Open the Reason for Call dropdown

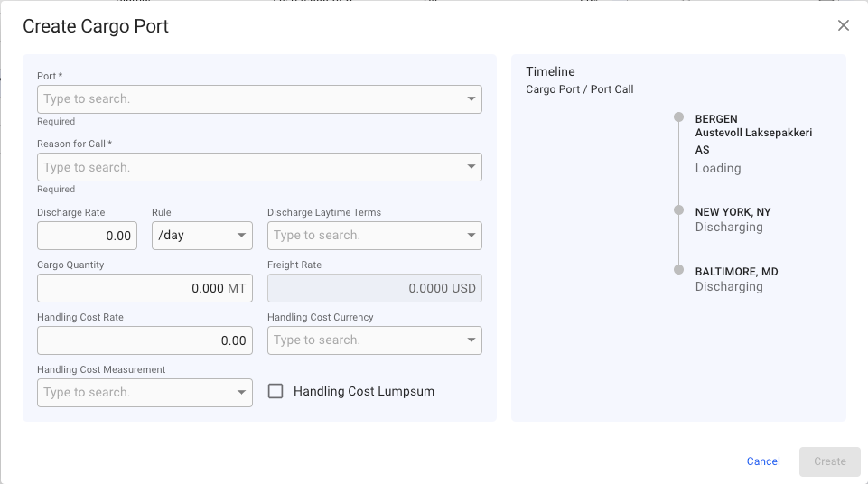tap(471, 167)
